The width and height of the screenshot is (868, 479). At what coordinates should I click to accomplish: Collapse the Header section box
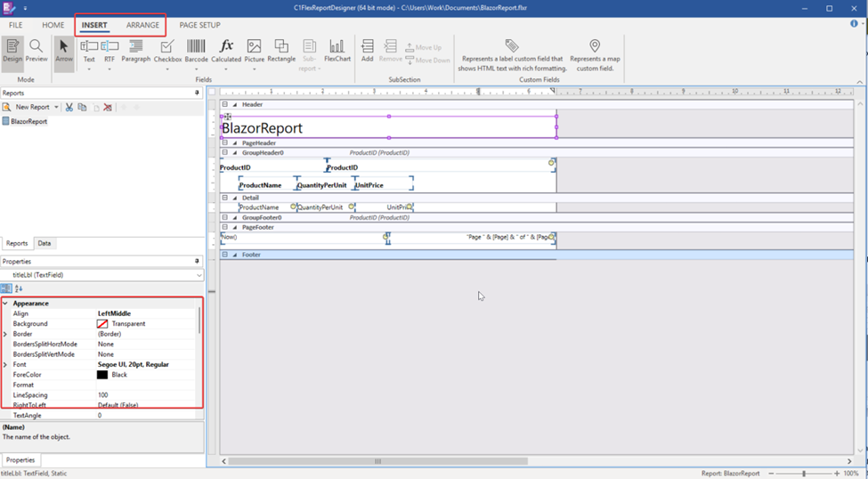coord(224,104)
